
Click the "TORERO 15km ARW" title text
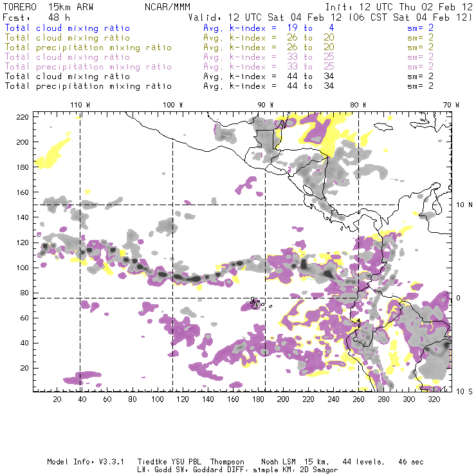[48, 7]
